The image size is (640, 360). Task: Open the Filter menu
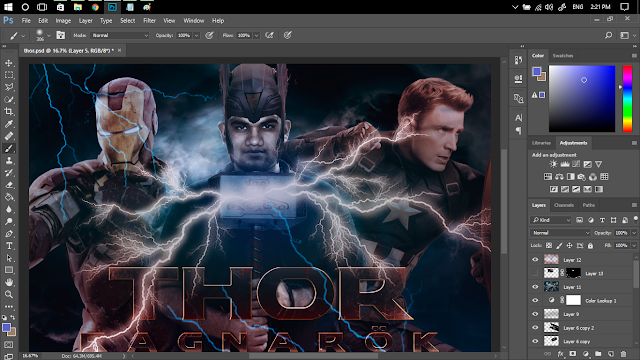(149, 21)
